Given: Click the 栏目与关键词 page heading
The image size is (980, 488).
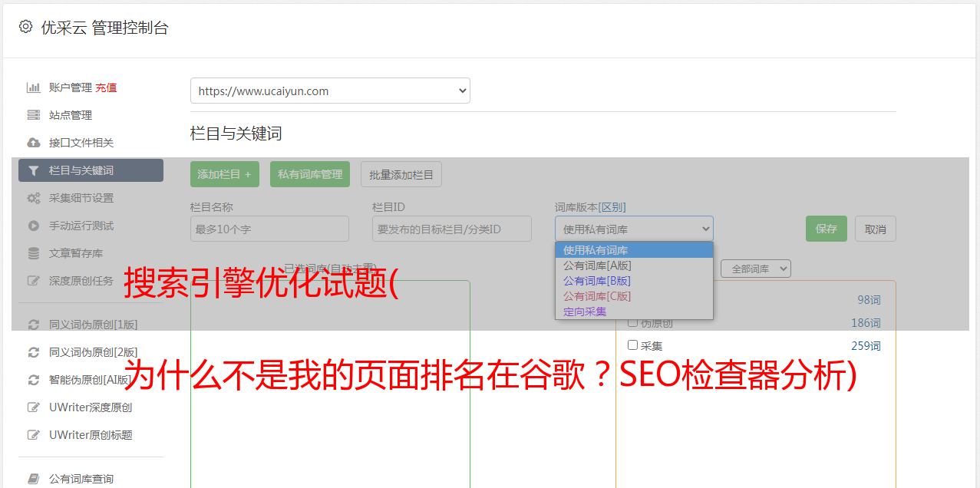Looking at the screenshot, I should [x=236, y=134].
